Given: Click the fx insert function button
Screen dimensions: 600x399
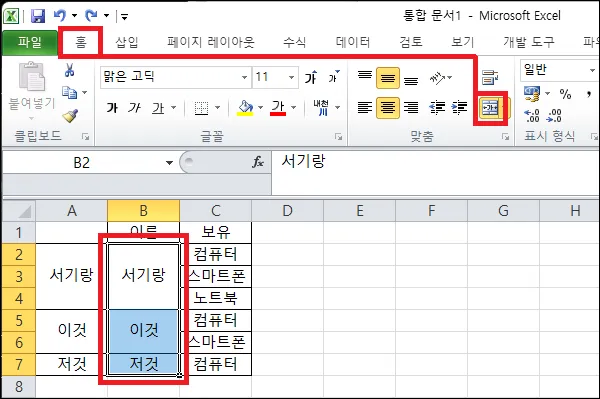Looking at the screenshot, I should [258, 162].
